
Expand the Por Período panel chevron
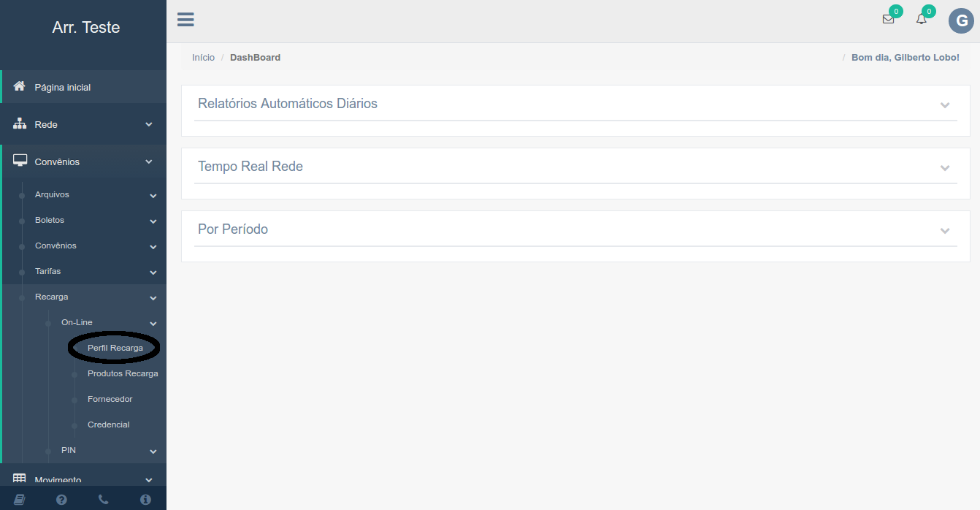[x=944, y=230]
